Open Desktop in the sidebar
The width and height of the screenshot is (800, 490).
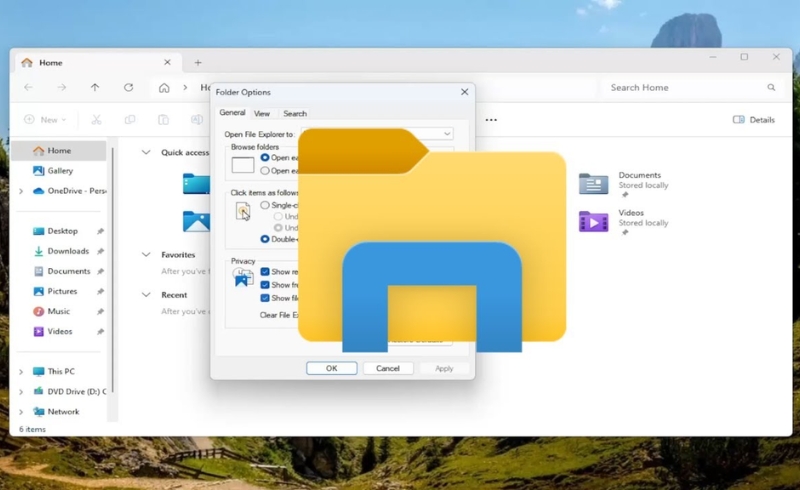coord(62,231)
